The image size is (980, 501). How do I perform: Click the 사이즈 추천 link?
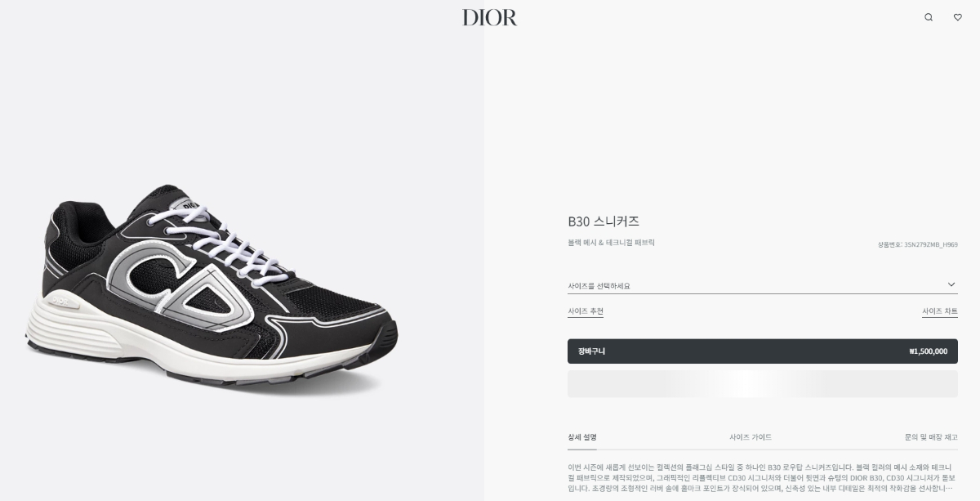pyautogui.click(x=586, y=311)
